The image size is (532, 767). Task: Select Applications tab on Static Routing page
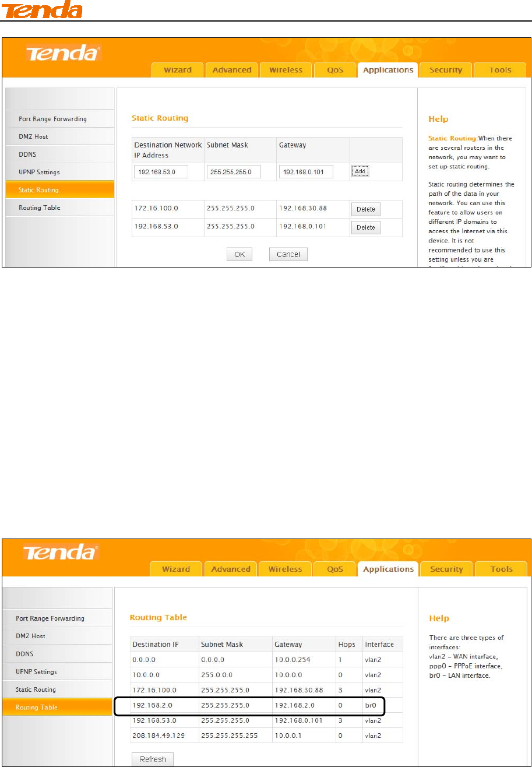[388, 70]
